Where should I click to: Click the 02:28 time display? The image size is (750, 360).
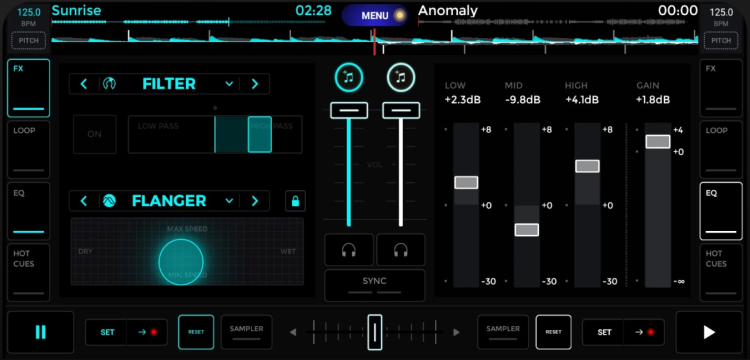pyautogui.click(x=313, y=10)
